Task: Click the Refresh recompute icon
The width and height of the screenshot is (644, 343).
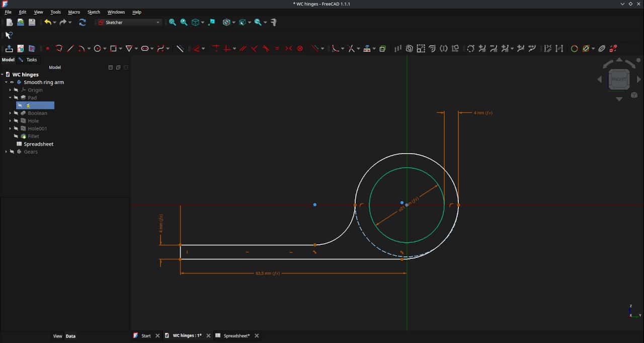Action: click(83, 22)
